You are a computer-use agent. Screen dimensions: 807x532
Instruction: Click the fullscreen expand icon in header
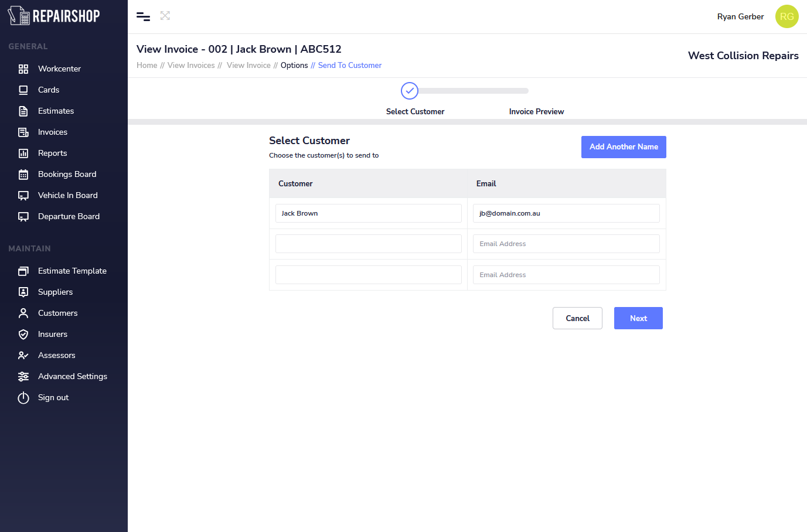pyautogui.click(x=165, y=16)
